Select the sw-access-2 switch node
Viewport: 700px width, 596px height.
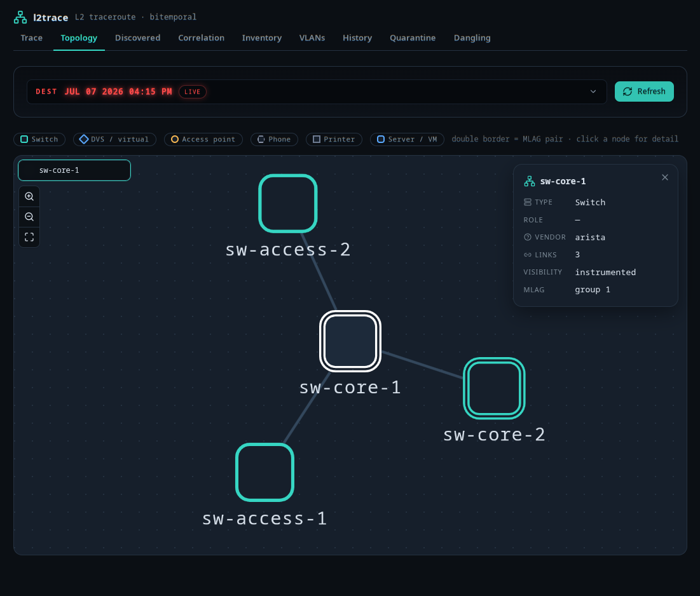point(288,203)
